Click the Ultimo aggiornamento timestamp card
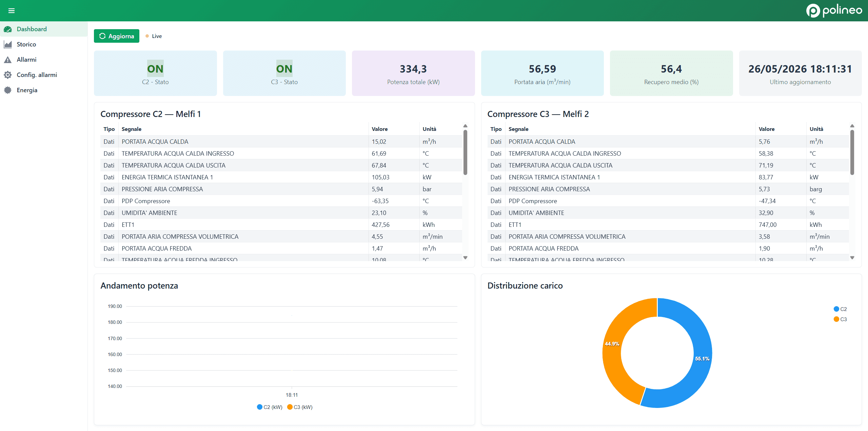Screen dimensions: 868x431 point(800,73)
